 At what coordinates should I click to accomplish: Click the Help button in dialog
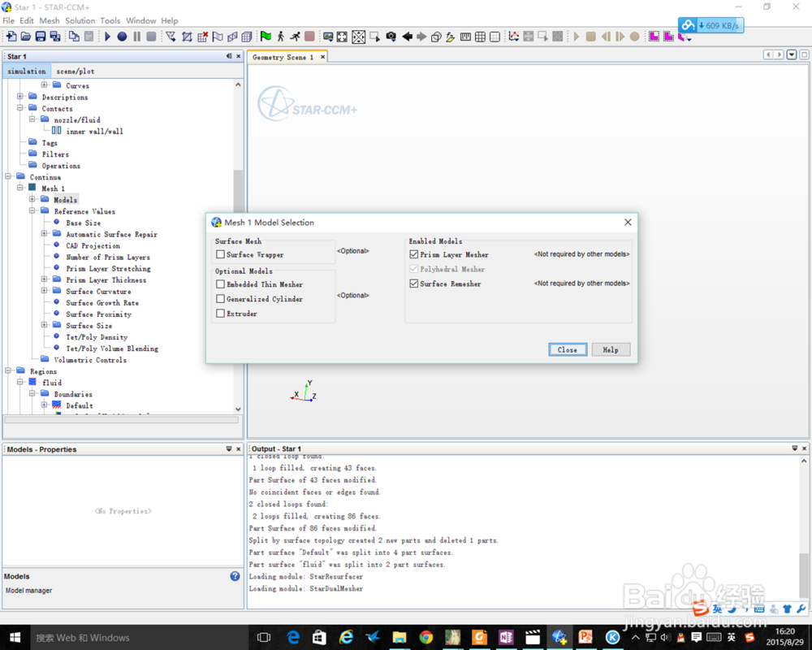(x=611, y=350)
